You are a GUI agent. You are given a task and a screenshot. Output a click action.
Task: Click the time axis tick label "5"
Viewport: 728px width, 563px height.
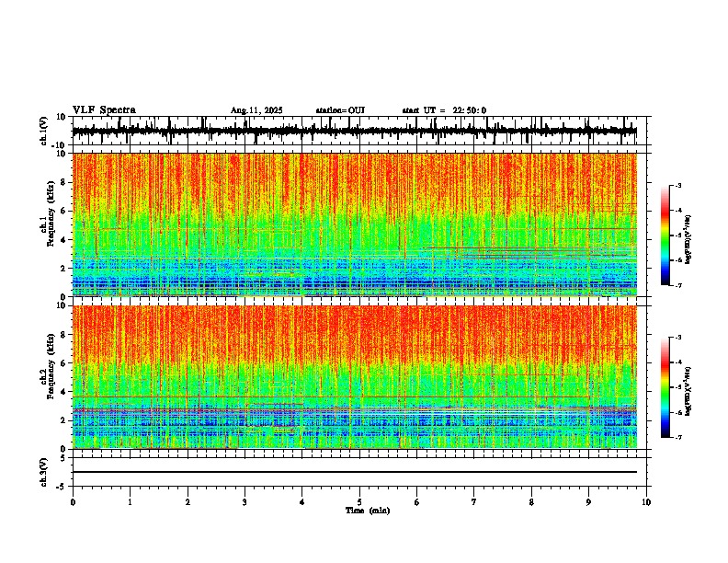click(359, 502)
